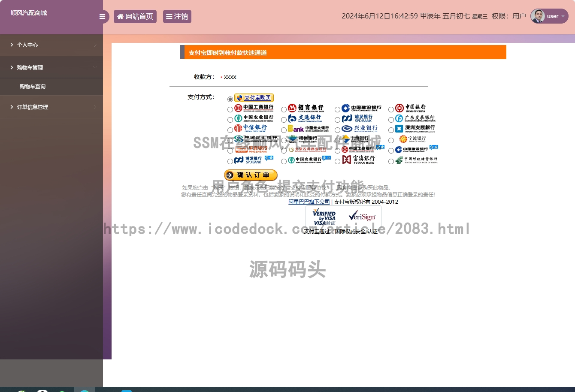Viewport: 575px width, 392px height.
Task: Click the 权限:用户 role text
Action: click(508, 16)
